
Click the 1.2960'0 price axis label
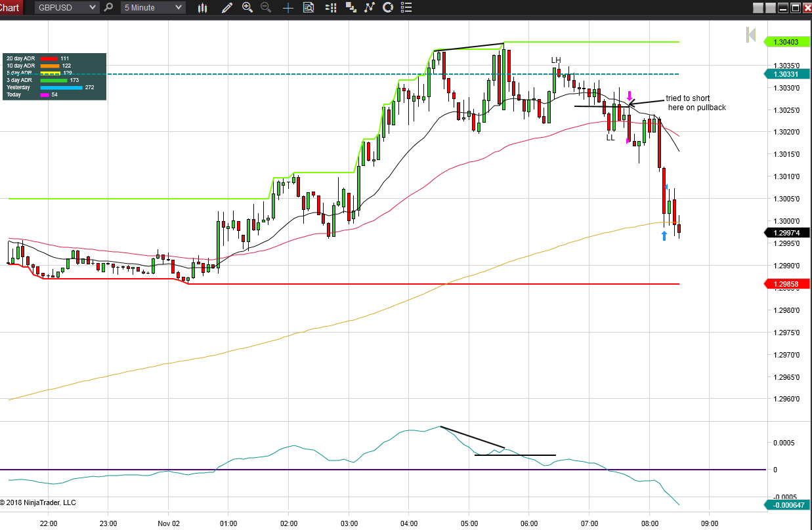coord(786,399)
